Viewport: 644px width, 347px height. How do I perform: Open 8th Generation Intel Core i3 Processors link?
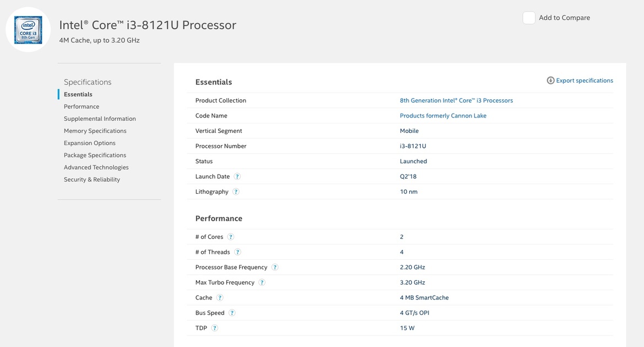[456, 100]
